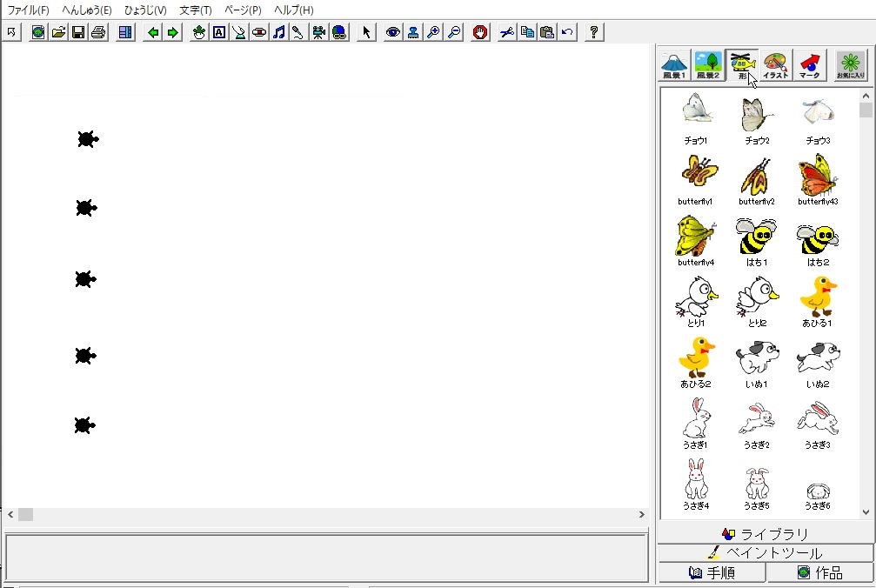Toggle the eye view icon
Image resolution: width=876 pixels, height=588 pixels.
tap(393, 32)
